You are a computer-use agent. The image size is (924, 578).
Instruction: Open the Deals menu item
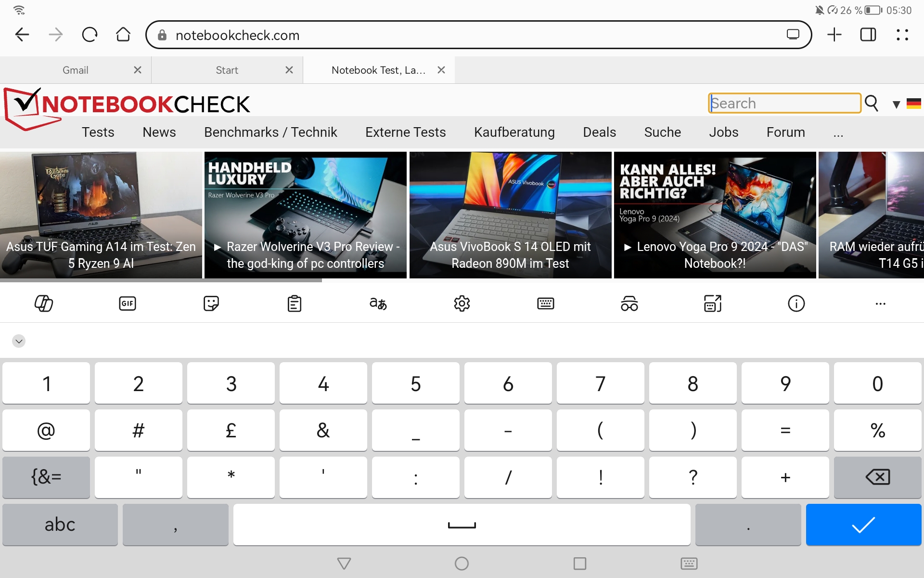tap(600, 132)
